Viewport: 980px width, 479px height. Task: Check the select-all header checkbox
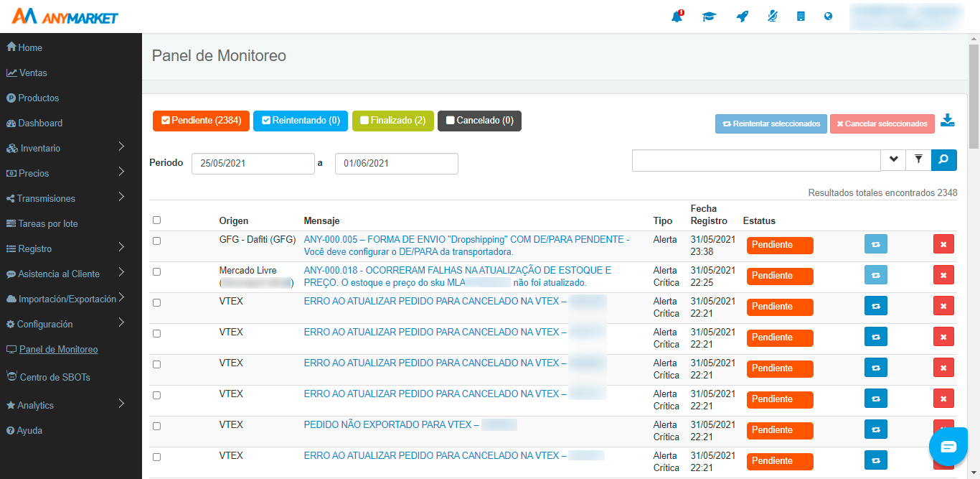[x=157, y=220]
